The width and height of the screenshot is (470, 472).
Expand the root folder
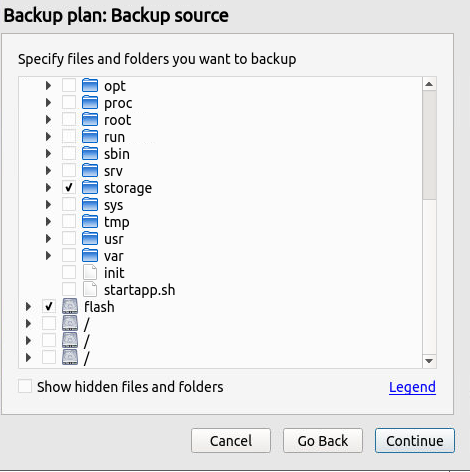coord(48,120)
